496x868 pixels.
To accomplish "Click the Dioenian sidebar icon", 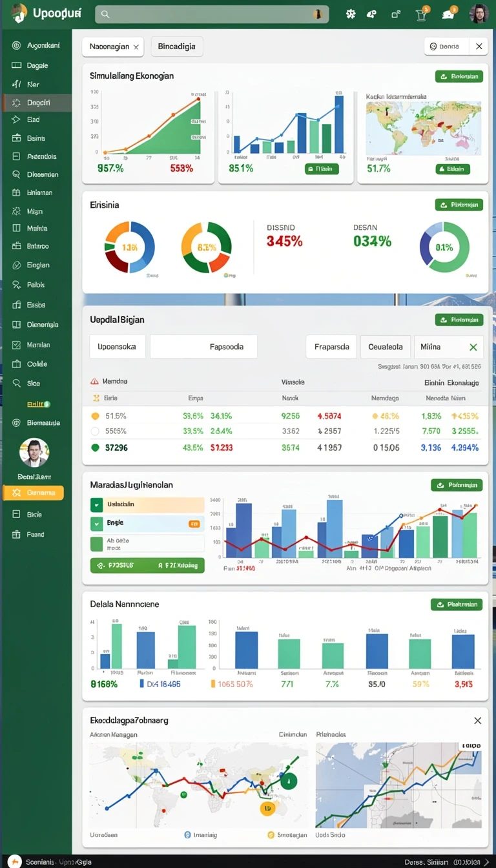I will click(16, 174).
